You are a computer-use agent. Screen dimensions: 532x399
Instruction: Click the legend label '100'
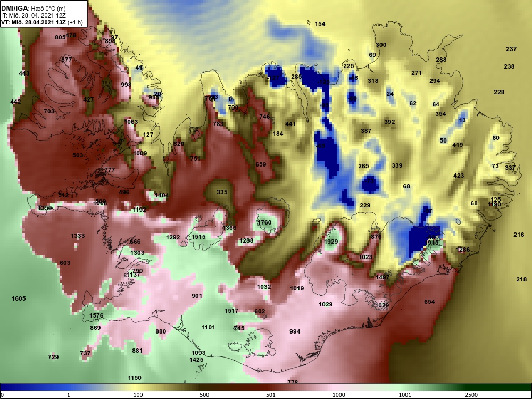(138, 395)
